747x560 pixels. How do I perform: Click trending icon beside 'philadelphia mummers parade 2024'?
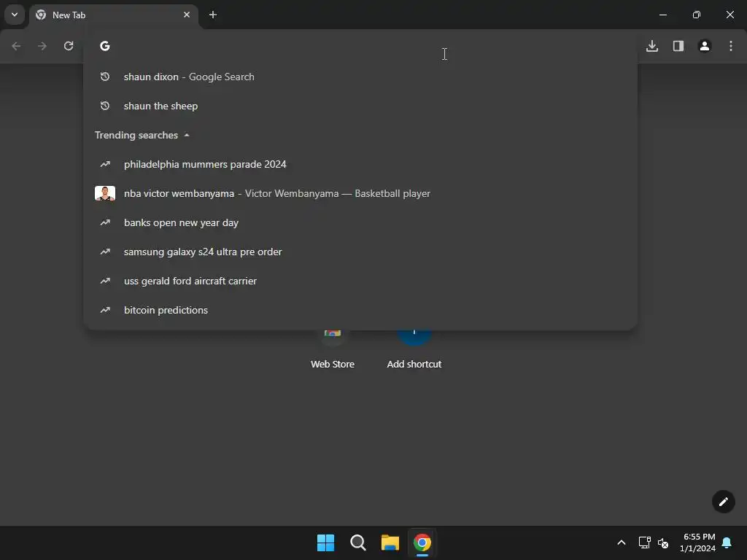[105, 164]
